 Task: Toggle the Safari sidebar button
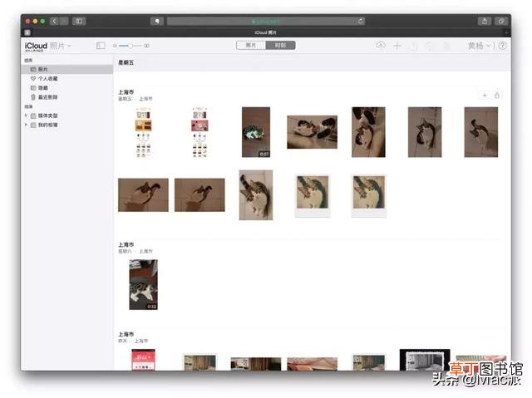pyautogui.click(x=79, y=21)
